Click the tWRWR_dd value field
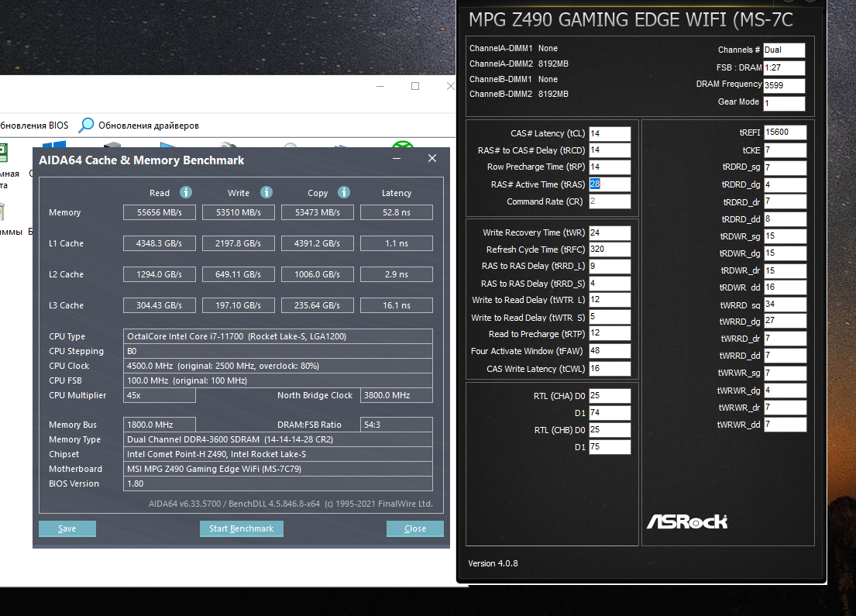The width and height of the screenshot is (856, 616). click(x=785, y=425)
